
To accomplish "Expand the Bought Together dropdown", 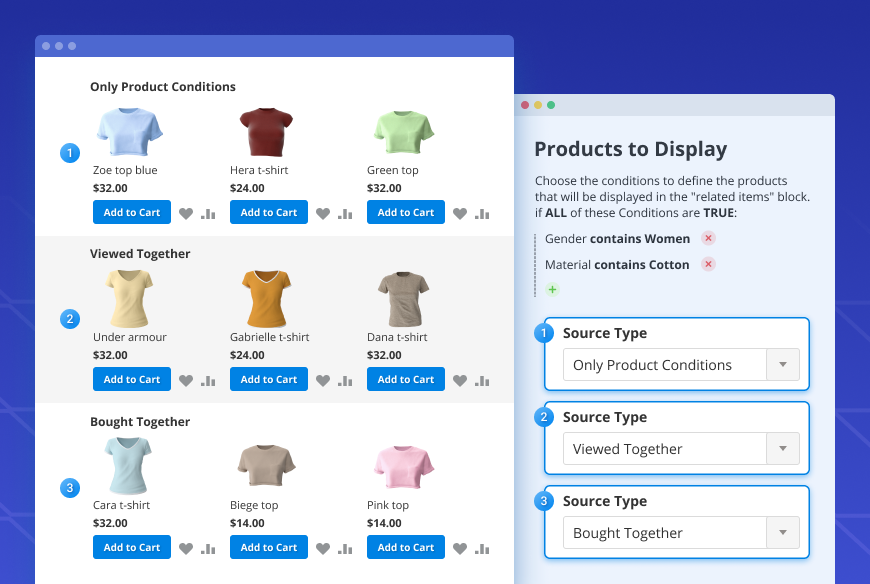I will pos(783,533).
